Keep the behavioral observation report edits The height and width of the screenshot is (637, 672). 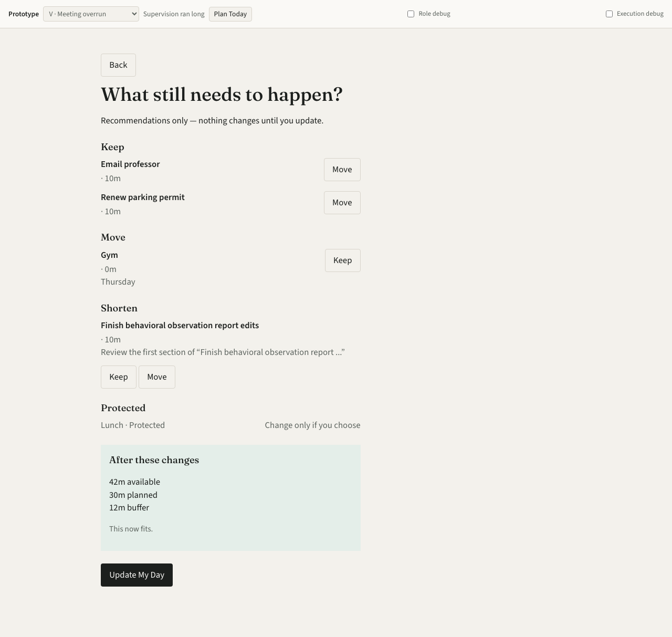tap(119, 377)
